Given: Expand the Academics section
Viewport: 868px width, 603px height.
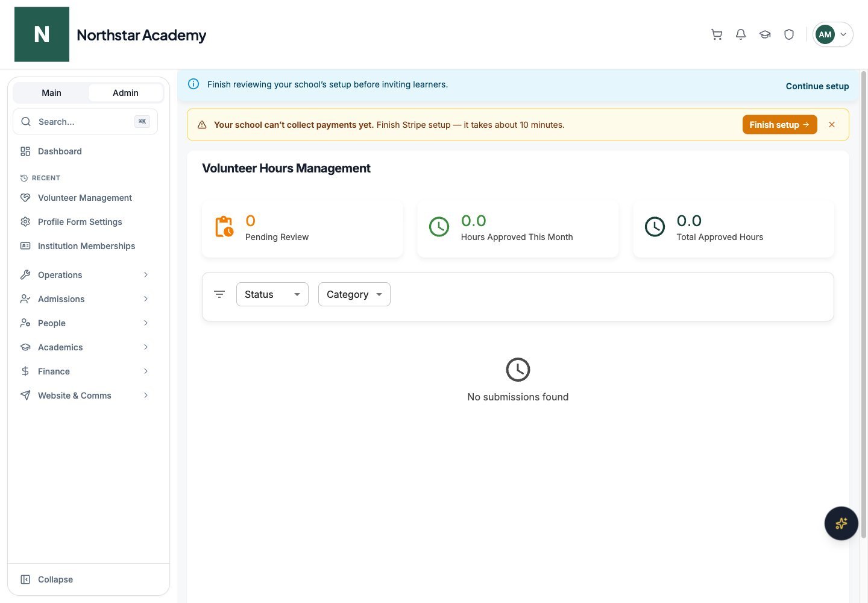Looking at the screenshot, I should tap(85, 347).
